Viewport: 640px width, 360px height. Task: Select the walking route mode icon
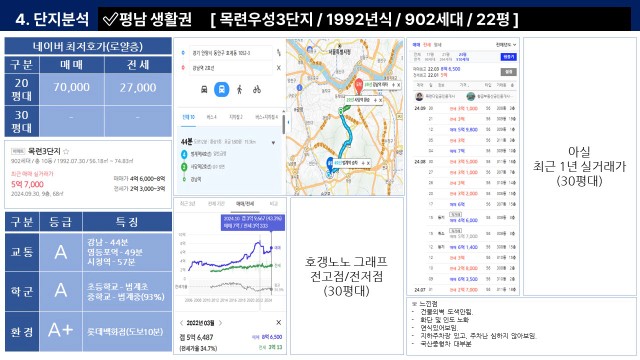(x=240, y=89)
